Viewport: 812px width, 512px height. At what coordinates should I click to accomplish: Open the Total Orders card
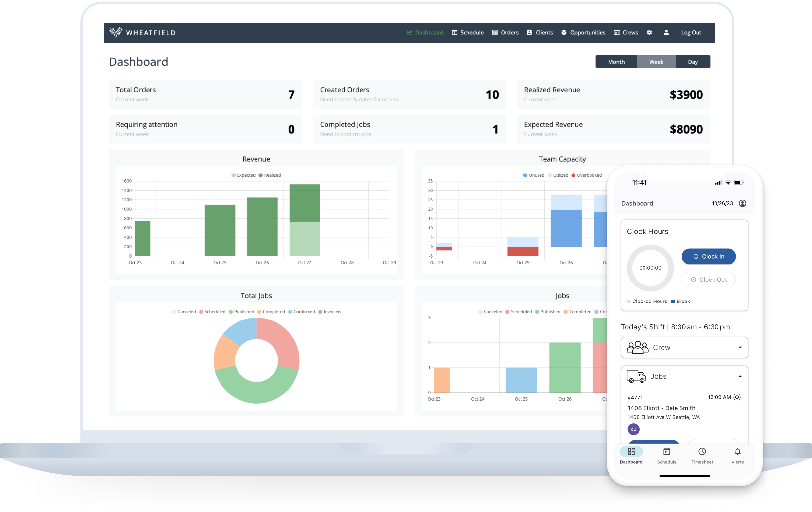click(x=205, y=95)
